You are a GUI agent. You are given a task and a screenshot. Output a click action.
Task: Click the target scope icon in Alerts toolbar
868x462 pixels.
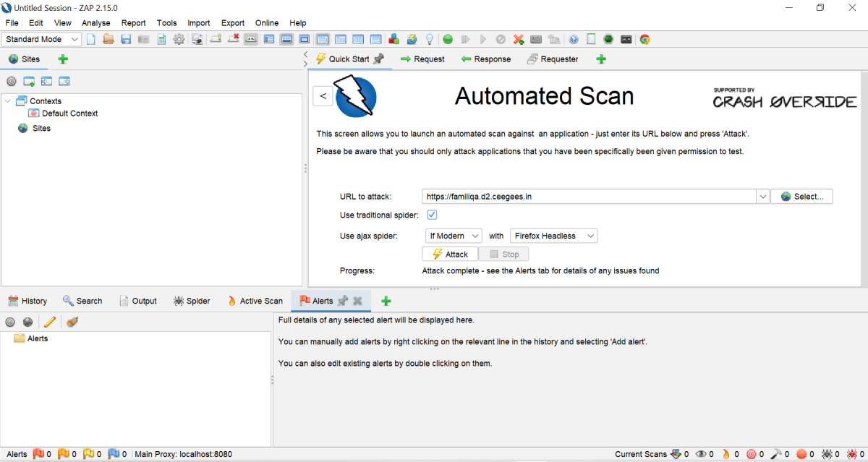10,322
